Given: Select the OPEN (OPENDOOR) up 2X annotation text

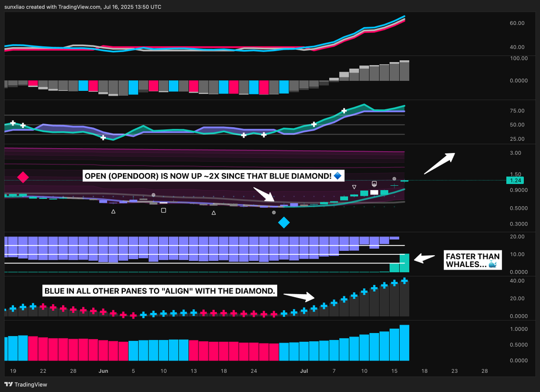Looking at the screenshot, I should pyautogui.click(x=214, y=177).
